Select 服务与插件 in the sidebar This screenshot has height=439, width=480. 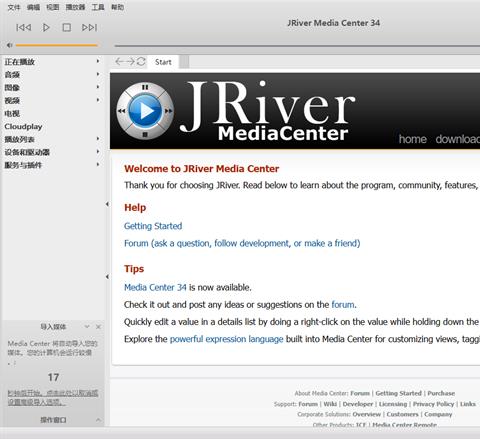coord(23,165)
